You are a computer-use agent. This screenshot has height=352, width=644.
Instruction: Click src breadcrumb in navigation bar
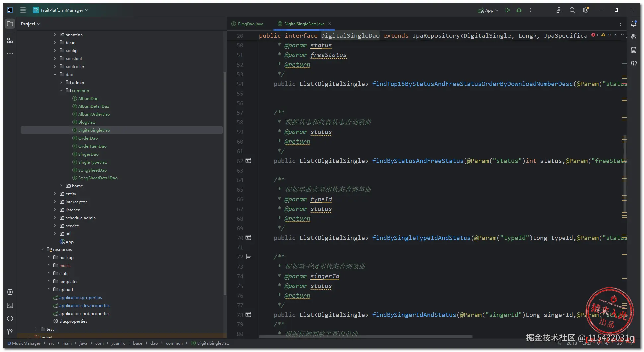(52, 343)
